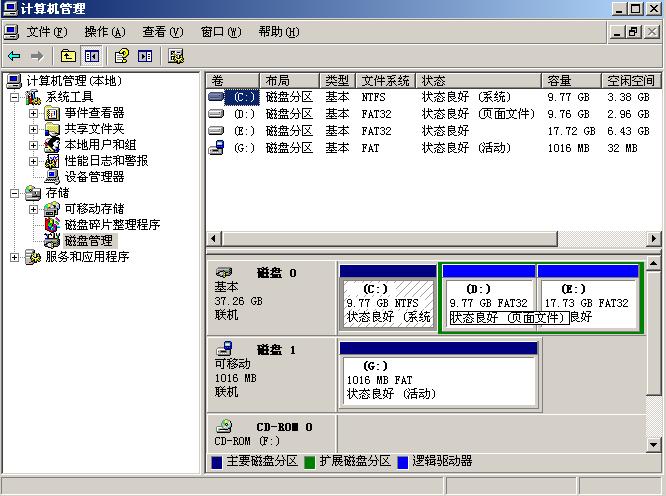Click the Back arrow toolbar icon
Screen dimensions: 666x496
pos(14,56)
